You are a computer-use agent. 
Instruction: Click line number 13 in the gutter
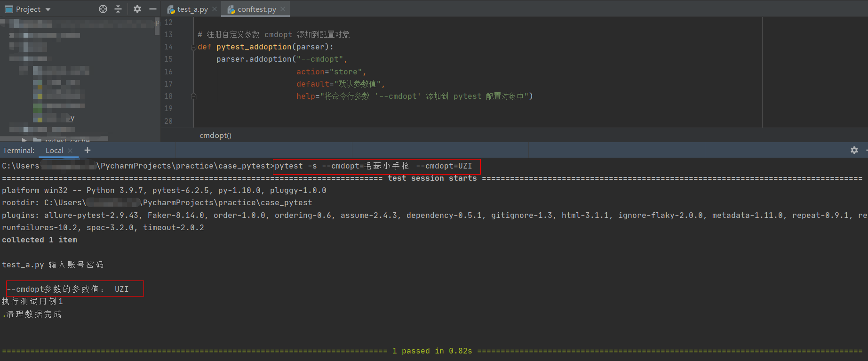pos(168,35)
